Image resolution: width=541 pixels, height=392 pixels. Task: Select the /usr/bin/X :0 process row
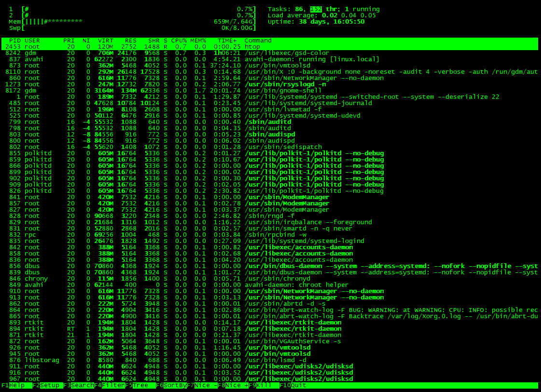[x=270, y=72]
